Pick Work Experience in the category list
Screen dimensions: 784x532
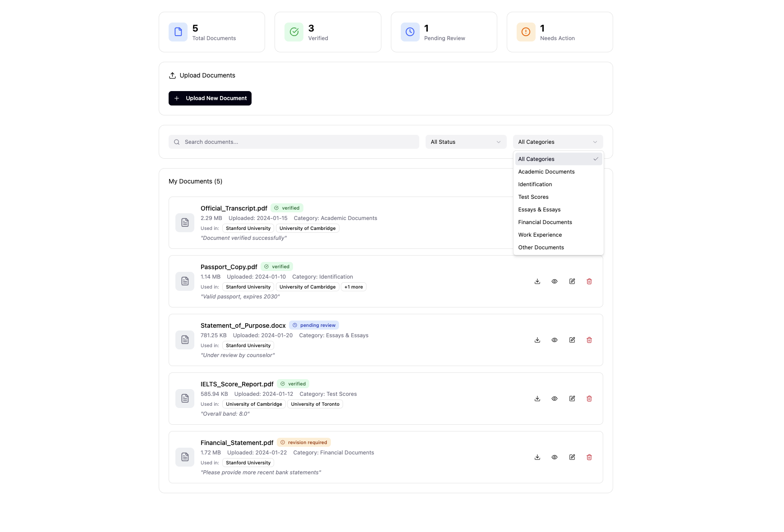point(540,235)
